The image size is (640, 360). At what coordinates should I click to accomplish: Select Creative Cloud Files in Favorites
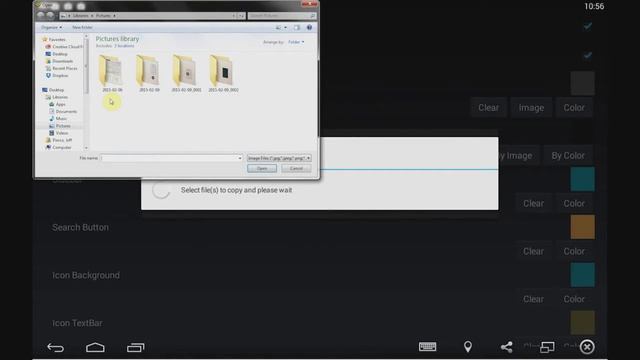tap(65, 47)
